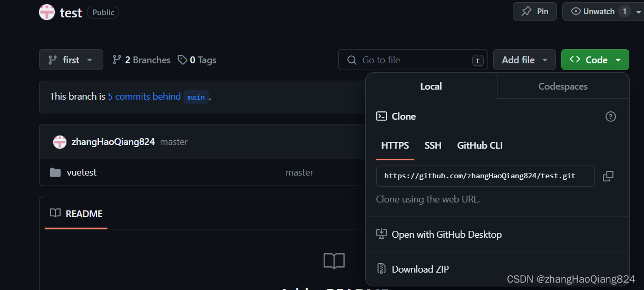This screenshot has height=290, width=644.
Task: Open the vuetest folder
Action: (82, 172)
